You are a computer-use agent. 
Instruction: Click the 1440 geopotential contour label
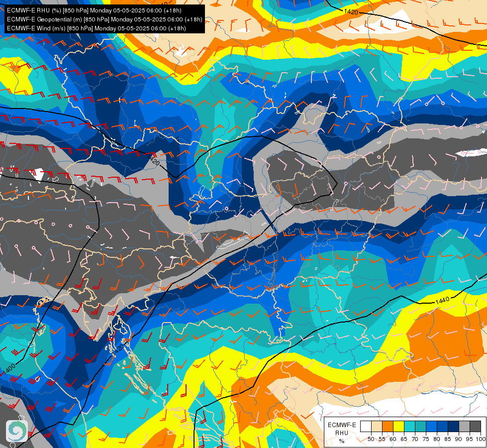point(442,300)
